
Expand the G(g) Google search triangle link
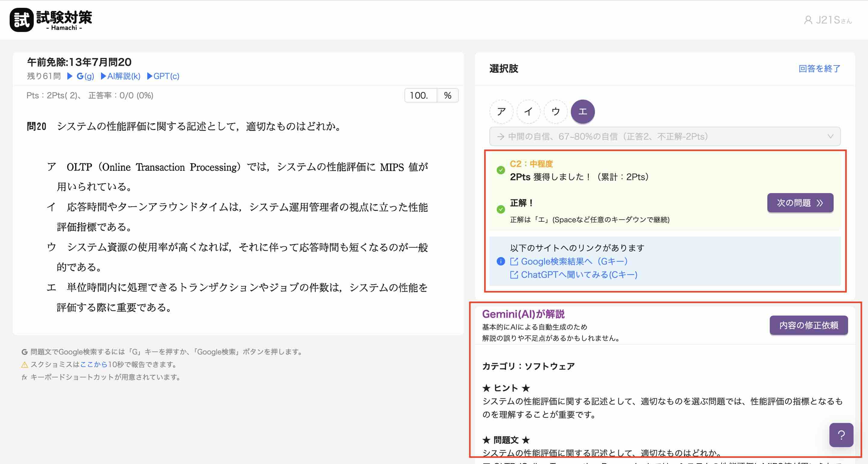point(81,76)
